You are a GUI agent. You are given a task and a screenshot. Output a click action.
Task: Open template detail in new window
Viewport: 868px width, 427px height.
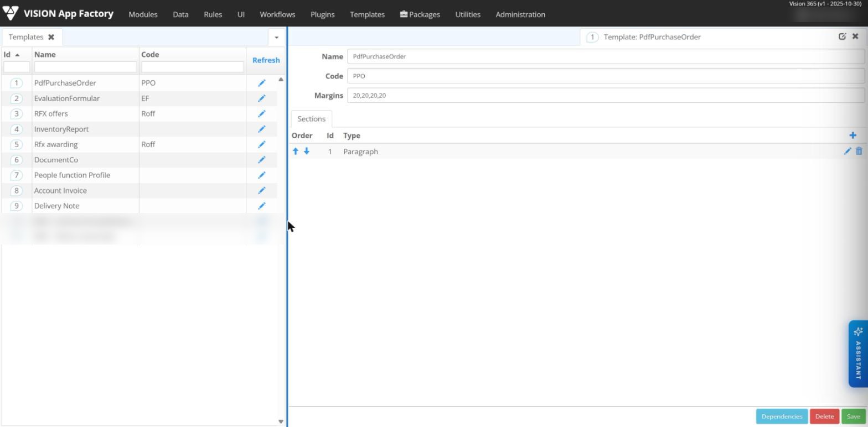pyautogui.click(x=843, y=37)
